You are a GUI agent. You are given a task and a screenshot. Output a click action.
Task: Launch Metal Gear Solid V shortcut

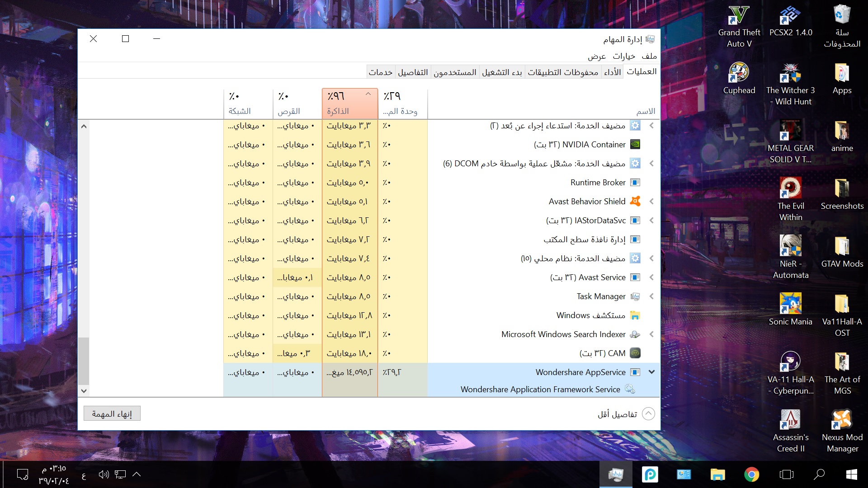(791, 142)
